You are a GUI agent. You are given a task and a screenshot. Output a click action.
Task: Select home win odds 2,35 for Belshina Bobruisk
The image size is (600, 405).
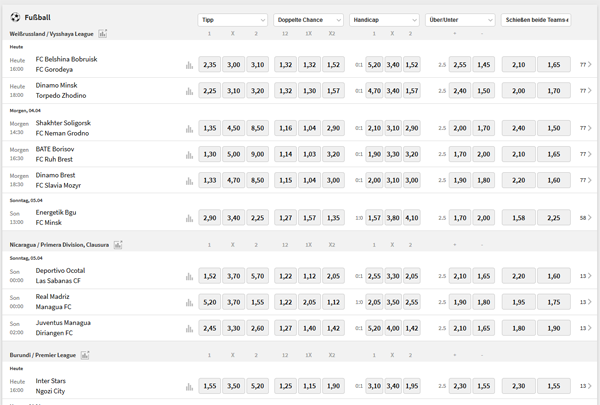click(x=210, y=65)
